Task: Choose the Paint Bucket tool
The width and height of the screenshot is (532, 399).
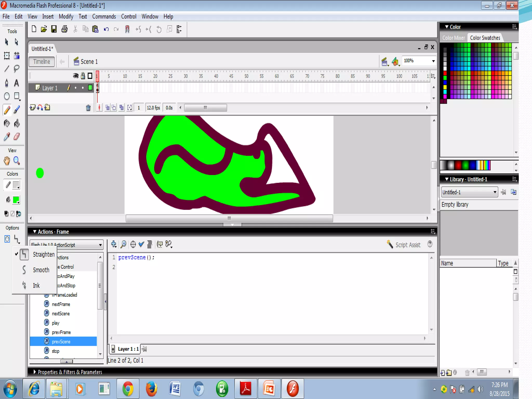Action: pos(17,123)
